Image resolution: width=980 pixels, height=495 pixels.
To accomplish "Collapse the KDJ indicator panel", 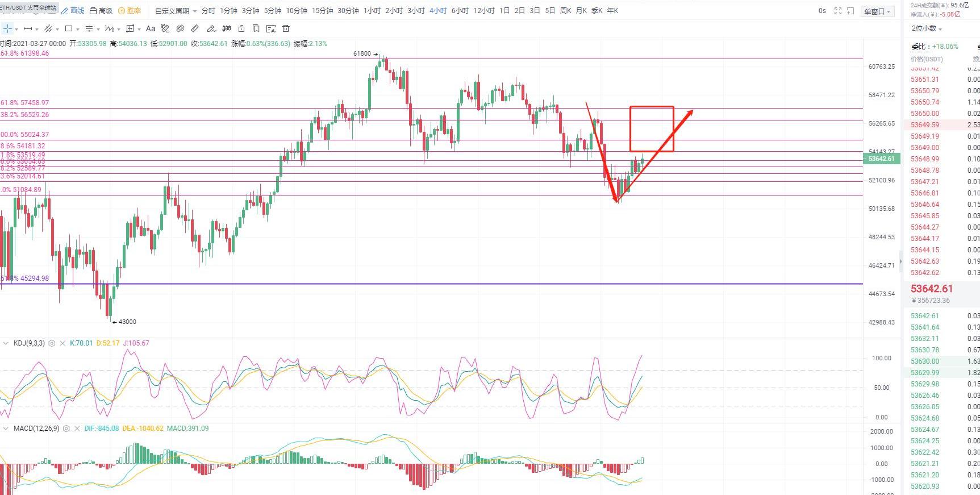I will 6,343.
